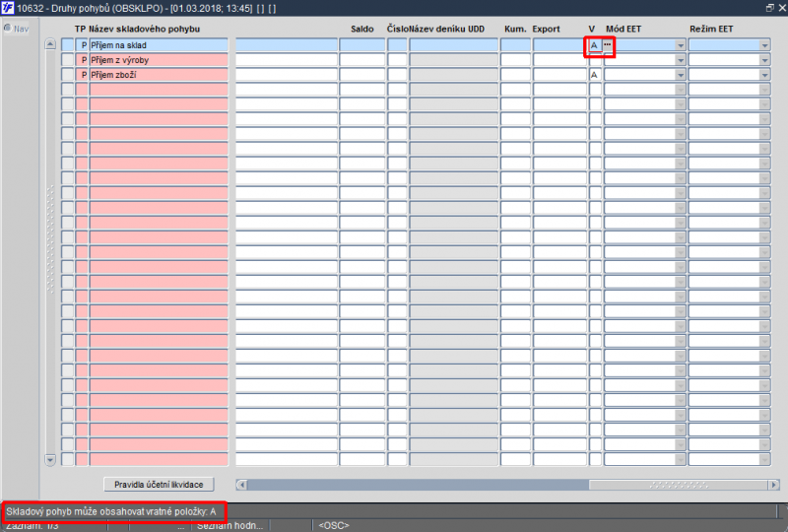Click the restore window button

(x=769, y=8)
